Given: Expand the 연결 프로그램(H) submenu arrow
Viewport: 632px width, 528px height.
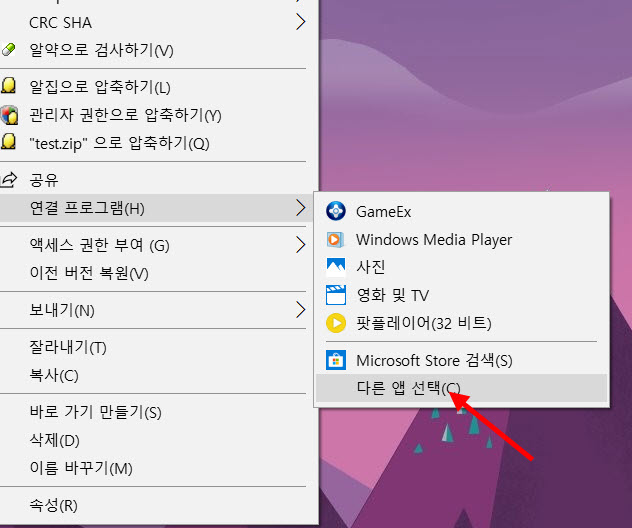Looking at the screenshot, I should (300, 208).
